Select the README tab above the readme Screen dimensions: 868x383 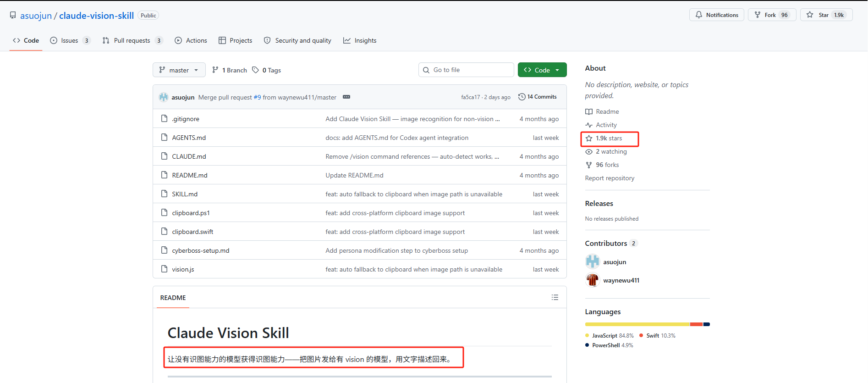(173, 298)
